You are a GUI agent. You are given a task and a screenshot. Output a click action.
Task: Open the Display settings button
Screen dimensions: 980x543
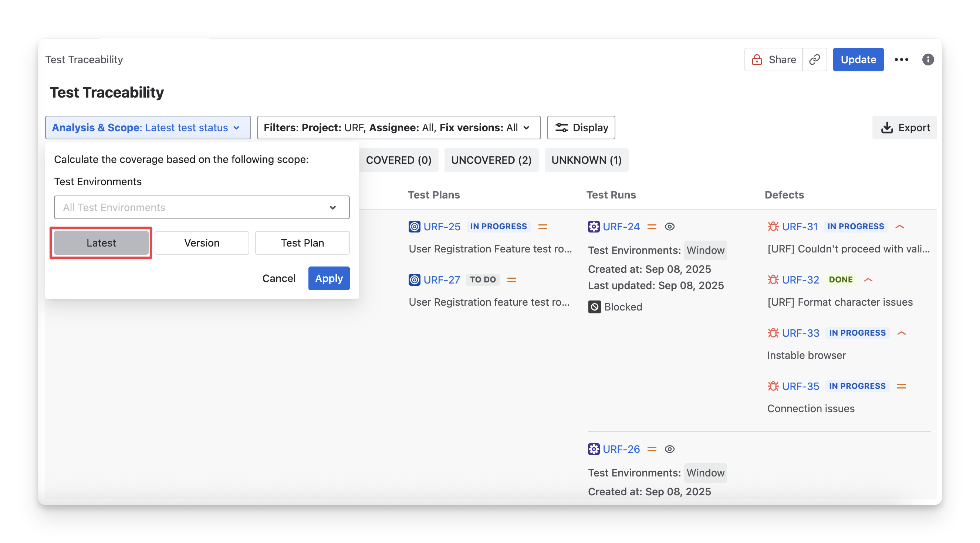click(x=581, y=128)
